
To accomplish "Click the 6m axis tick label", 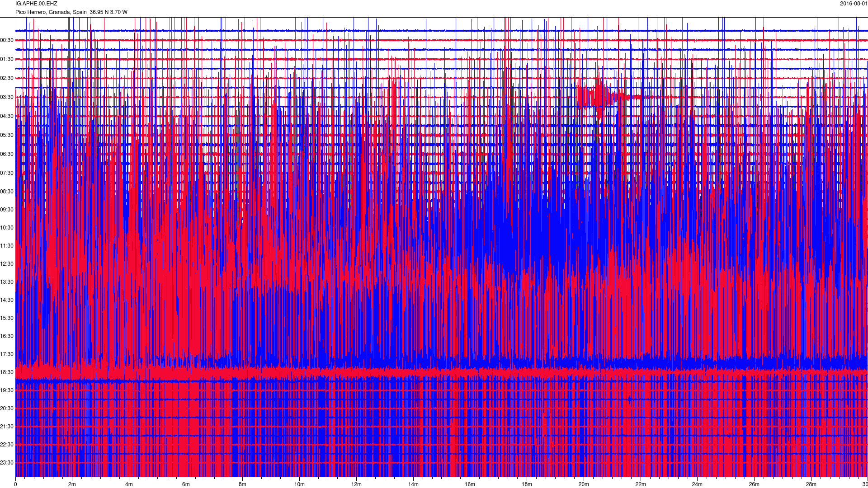I will pos(186,484).
